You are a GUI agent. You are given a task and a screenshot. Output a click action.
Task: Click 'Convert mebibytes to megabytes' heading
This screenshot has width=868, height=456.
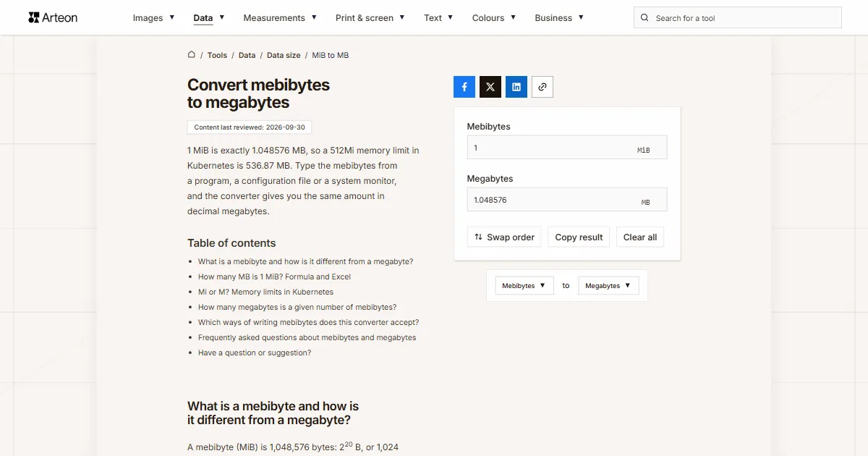258,93
